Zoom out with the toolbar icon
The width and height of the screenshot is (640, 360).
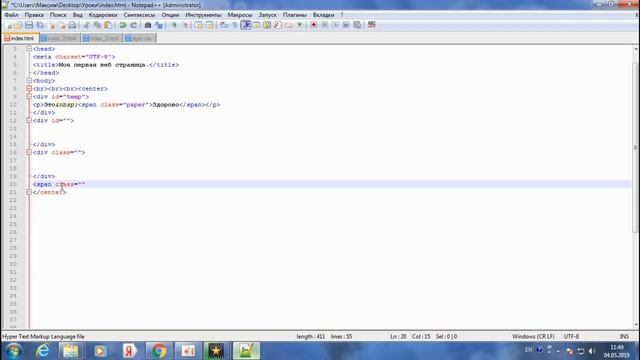click(x=184, y=25)
